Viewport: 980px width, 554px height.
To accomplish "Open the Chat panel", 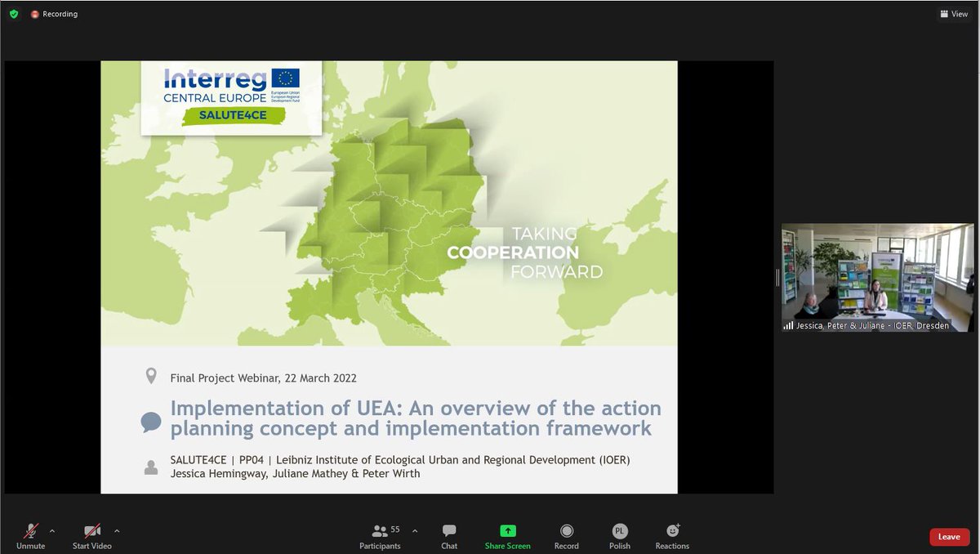I will click(x=449, y=537).
